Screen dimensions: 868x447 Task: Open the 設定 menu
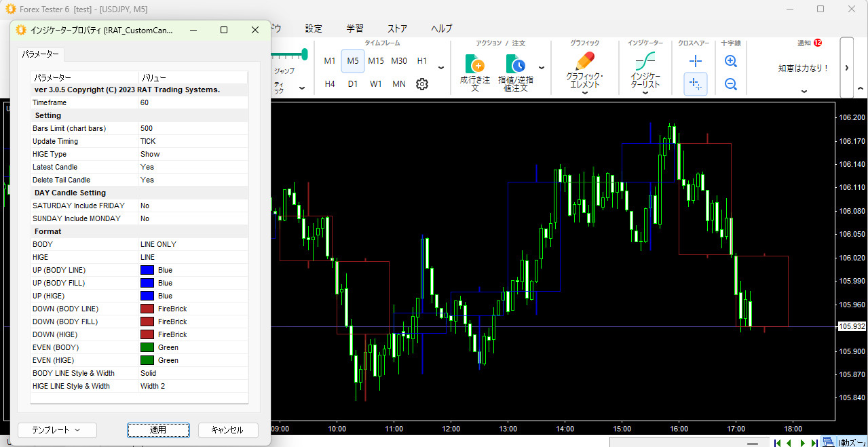[x=314, y=28]
